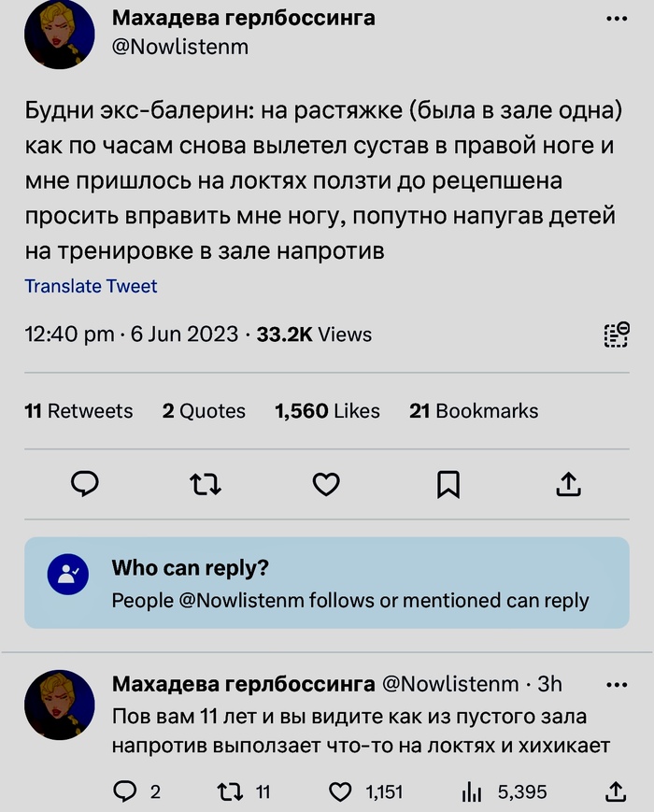Screen dimensions: 654x812
Task: Retweet Махадева's tweet
Action: click(x=206, y=484)
